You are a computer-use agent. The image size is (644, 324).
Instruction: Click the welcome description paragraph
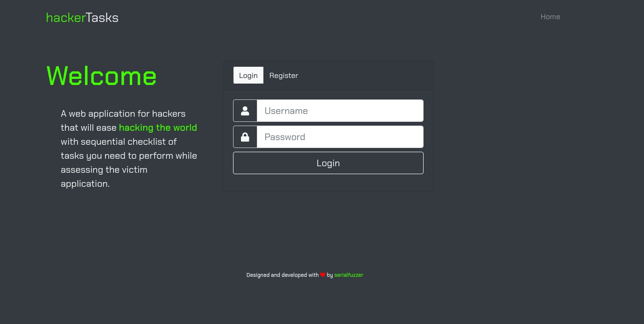point(128,148)
